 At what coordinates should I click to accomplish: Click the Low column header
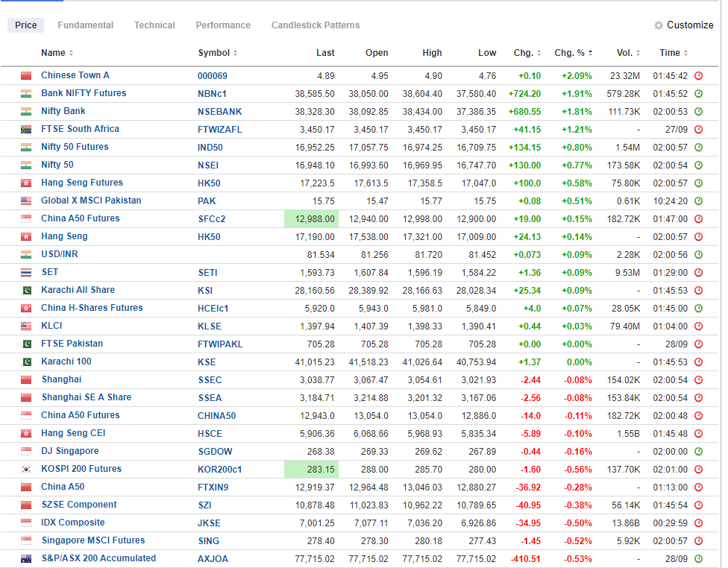pyautogui.click(x=487, y=53)
